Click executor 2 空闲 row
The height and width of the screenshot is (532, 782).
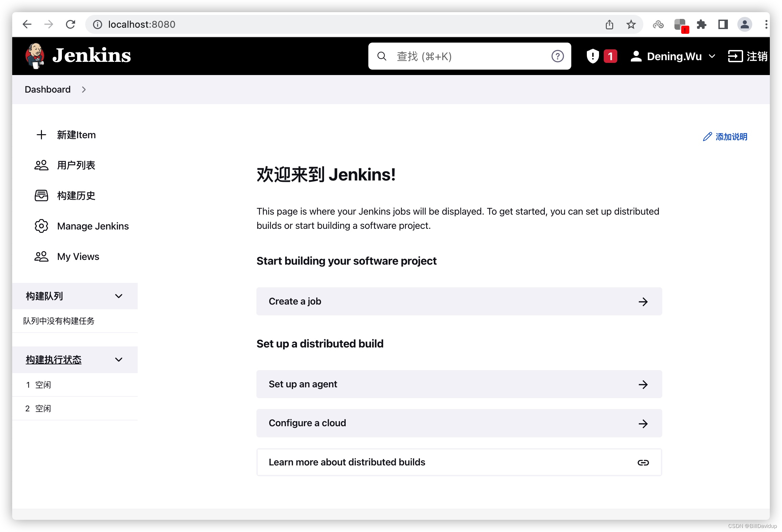(75, 408)
